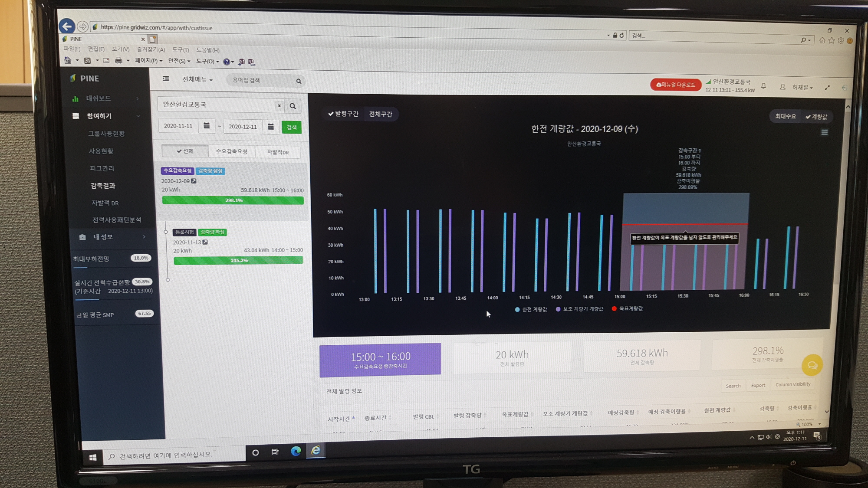Click the chart hamburger menu icon
Screen dimensions: 868x488
[824, 132]
